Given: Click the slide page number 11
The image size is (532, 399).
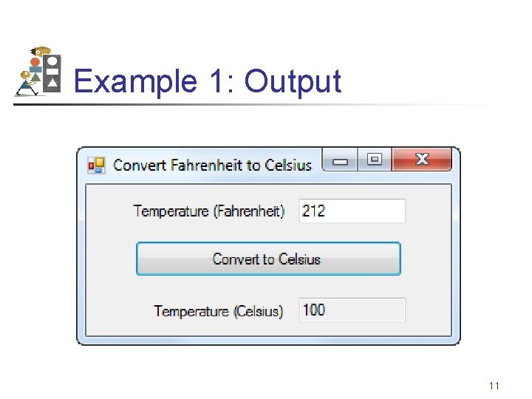Looking at the screenshot, I should 494,386.
